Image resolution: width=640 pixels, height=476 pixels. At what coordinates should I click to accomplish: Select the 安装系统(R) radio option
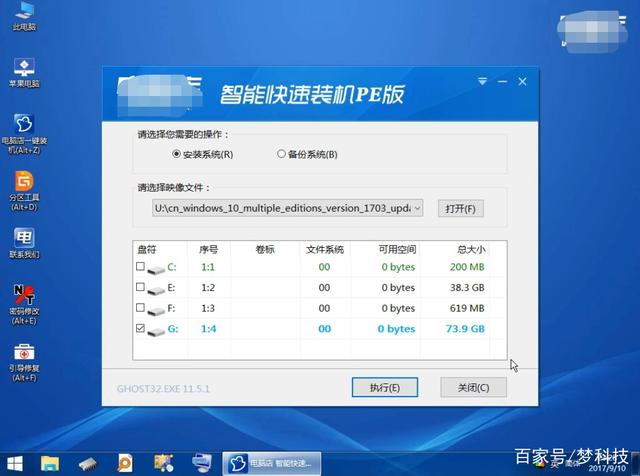coord(202,154)
